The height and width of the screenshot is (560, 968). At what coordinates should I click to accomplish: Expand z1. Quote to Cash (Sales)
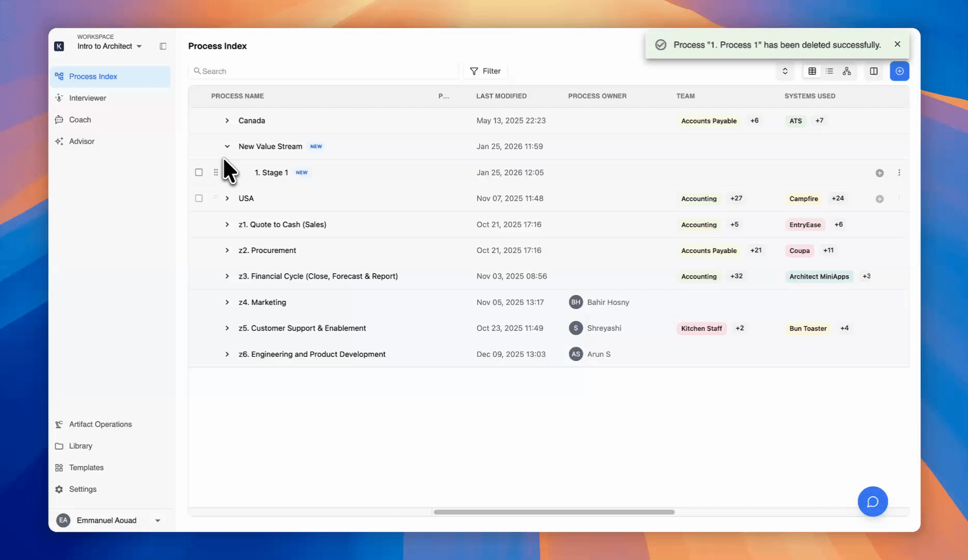[x=227, y=225]
